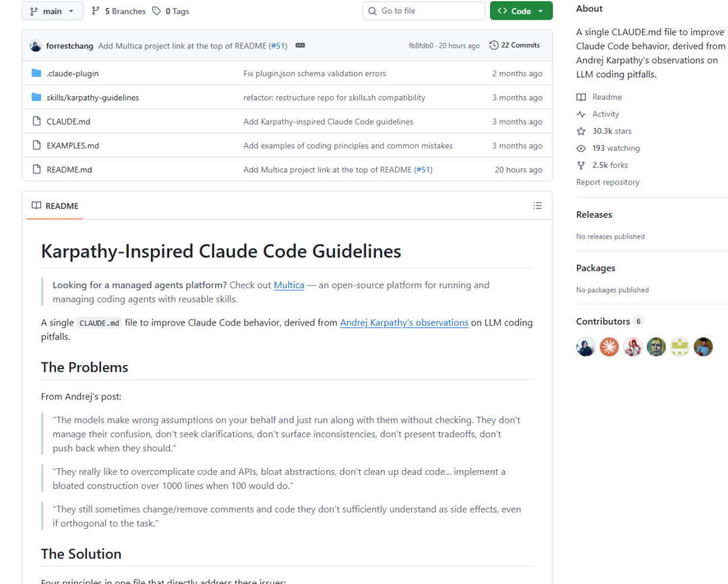Image resolution: width=728 pixels, height=584 pixels.
Task: Open the forrestchang author profile
Action: 69,46
